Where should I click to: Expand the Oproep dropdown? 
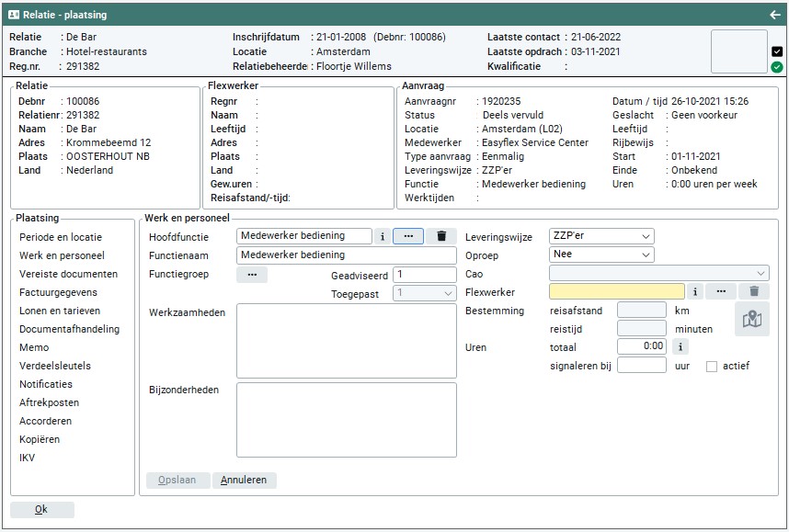tap(601, 255)
